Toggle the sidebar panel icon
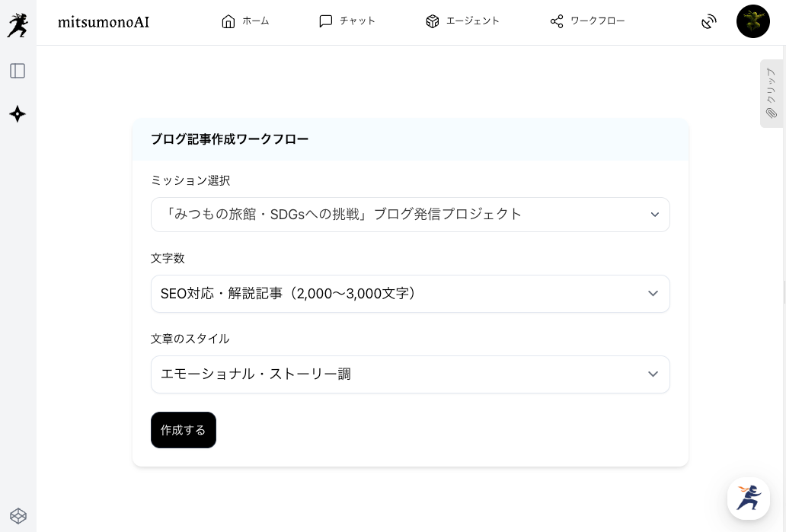 18,71
